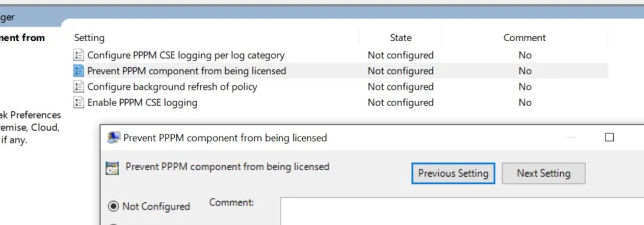Image resolution: width=644 pixels, height=225 pixels.
Task: Select Configure background refresh of policy label
Action: [x=172, y=87]
